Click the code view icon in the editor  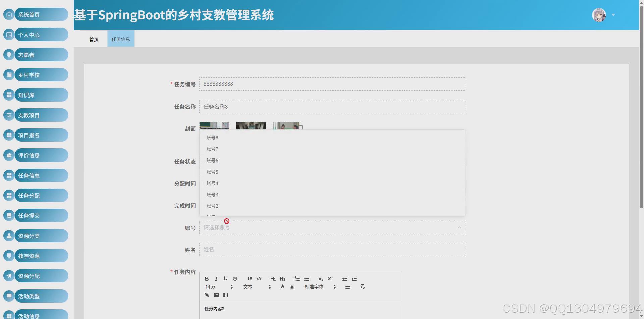point(259,278)
